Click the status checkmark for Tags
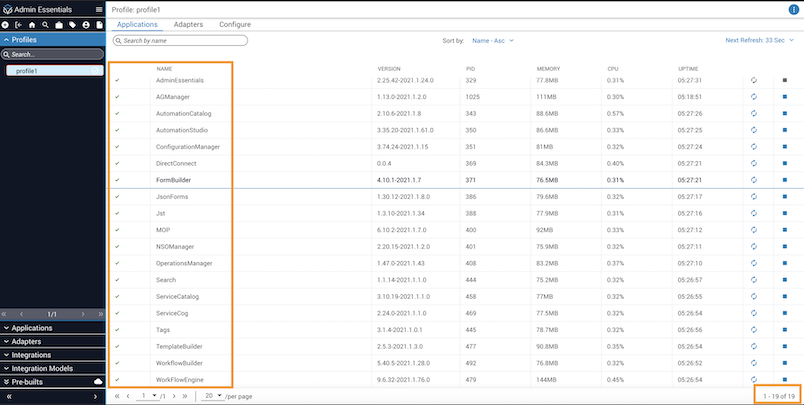The image size is (804, 405). [x=118, y=329]
